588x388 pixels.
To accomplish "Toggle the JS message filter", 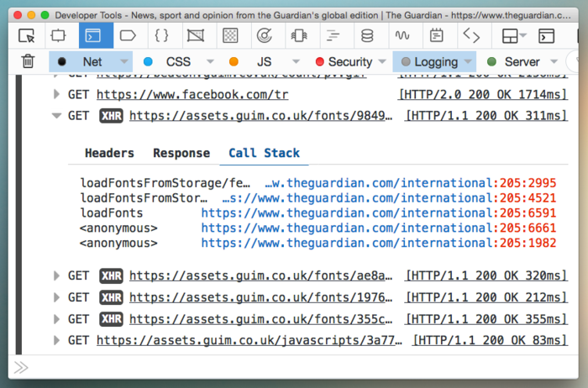I will pyautogui.click(x=256, y=61).
